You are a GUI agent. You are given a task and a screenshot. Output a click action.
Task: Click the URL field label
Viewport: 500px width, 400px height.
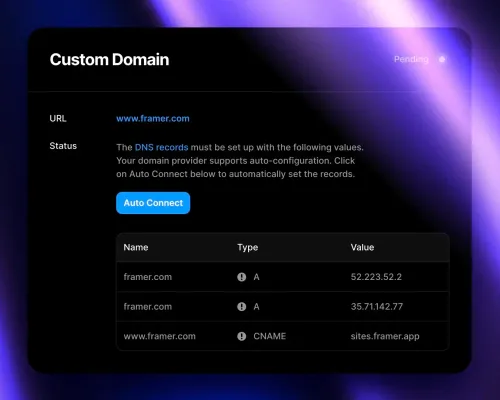58,119
